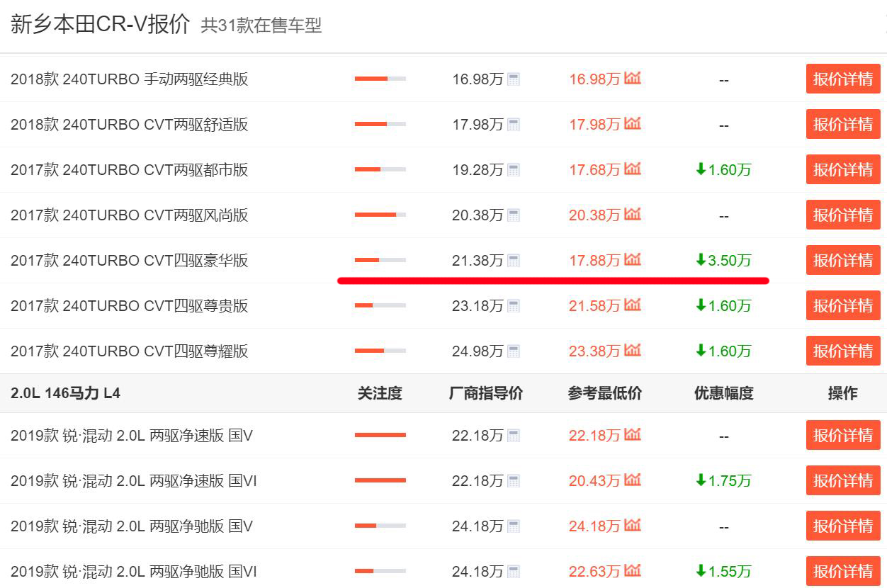This screenshot has width=887, height=588.
Task: Open 2017款 240TURBO CVT两驱都市版 model link
Action: 130,170
